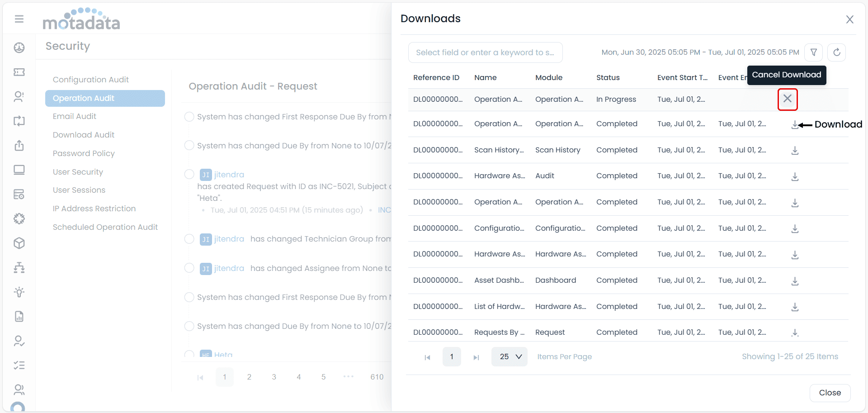Open the Items Per Page dropdown showing 25
The height and width of the screenshot is (413, 868).
[x=509, y=356]
